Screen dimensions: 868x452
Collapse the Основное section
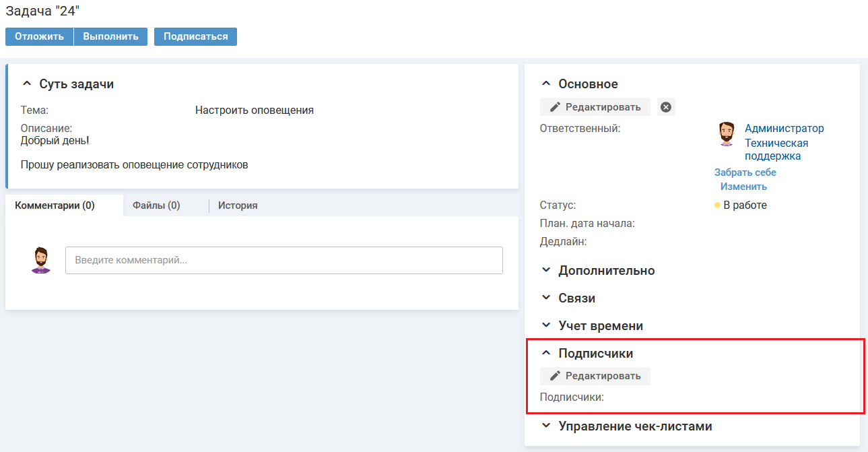[546, 84]
